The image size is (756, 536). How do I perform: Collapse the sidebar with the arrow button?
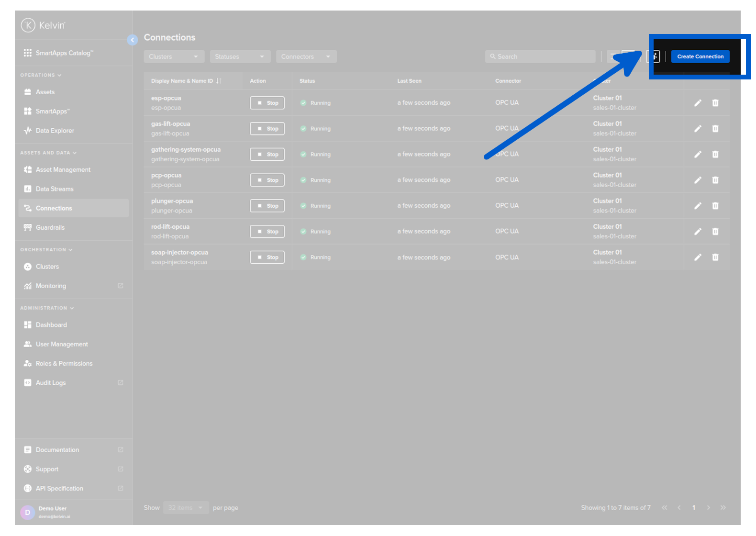133,40
